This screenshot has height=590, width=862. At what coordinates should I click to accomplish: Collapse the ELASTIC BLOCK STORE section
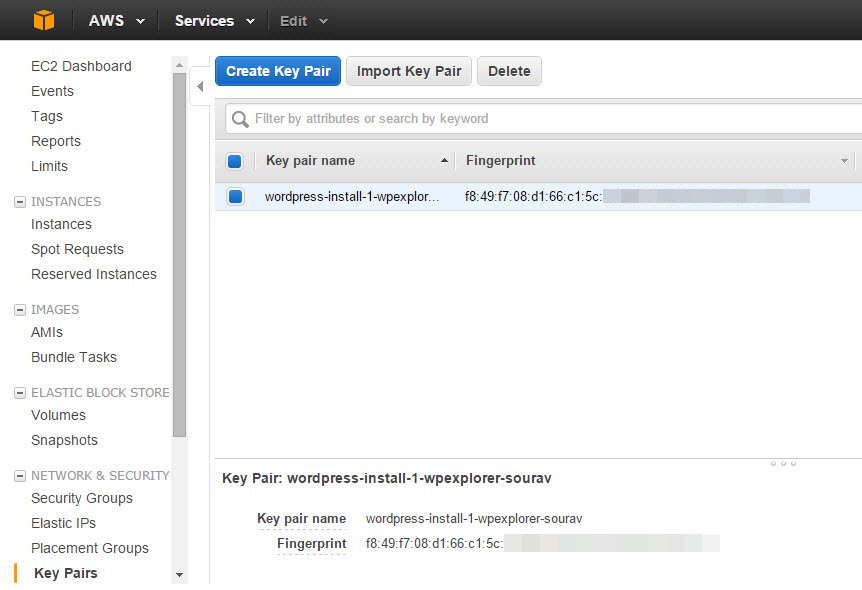pyautogui.click(x=20, y=393)
